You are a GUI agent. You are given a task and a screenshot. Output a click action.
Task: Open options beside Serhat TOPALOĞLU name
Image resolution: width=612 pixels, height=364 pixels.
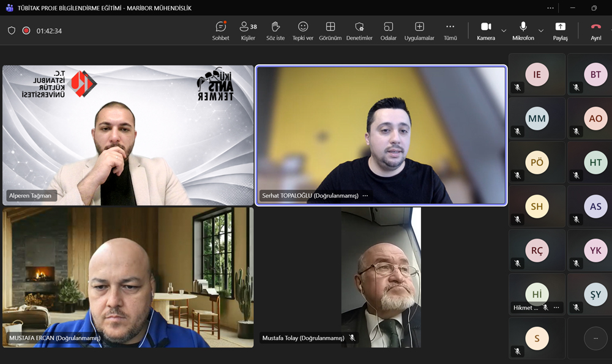pyautogui.click(x=365, y=196)
